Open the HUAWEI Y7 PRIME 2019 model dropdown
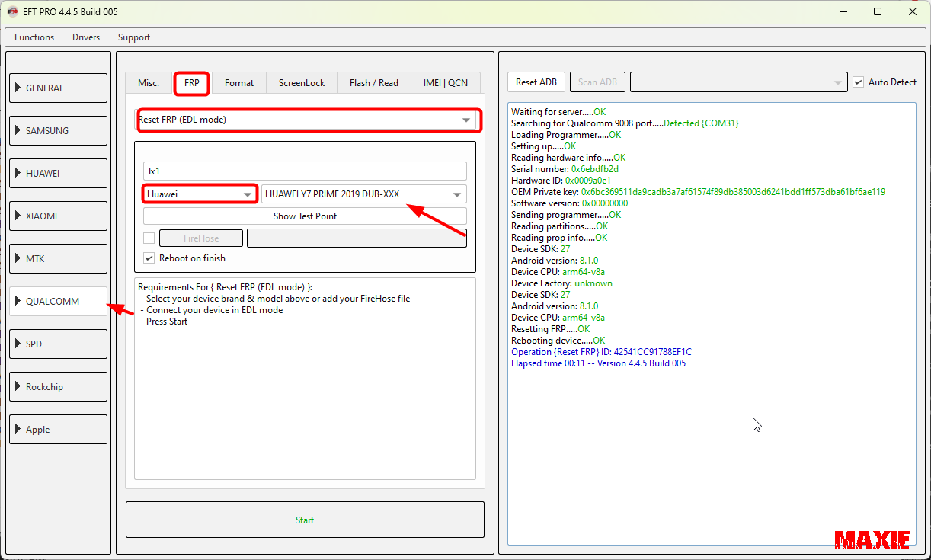This screenshot has width=931, height=560. pos(364,194)
